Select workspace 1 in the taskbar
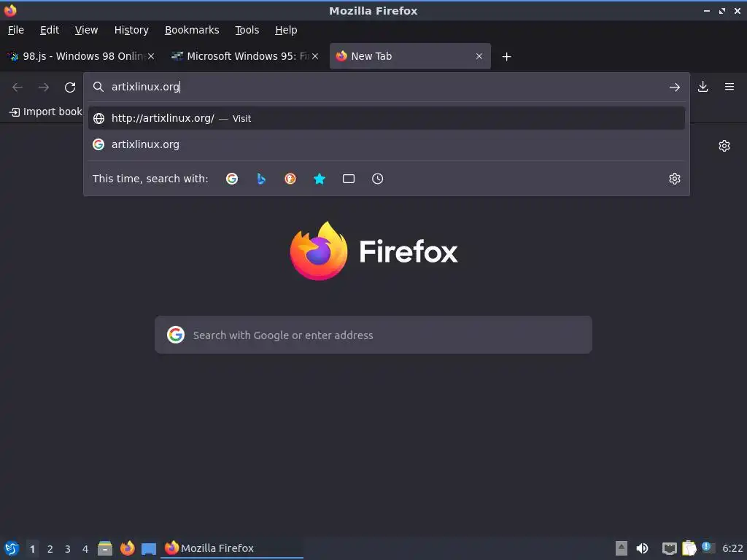Viewport: 747px width, 560px height. coord(32,549)
